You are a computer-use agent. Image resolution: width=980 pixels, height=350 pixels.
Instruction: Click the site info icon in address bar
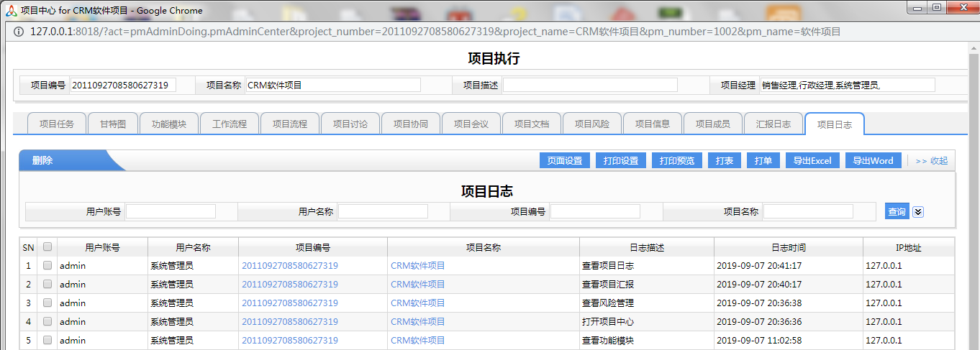pyautogui.click(x=17, y=32)
